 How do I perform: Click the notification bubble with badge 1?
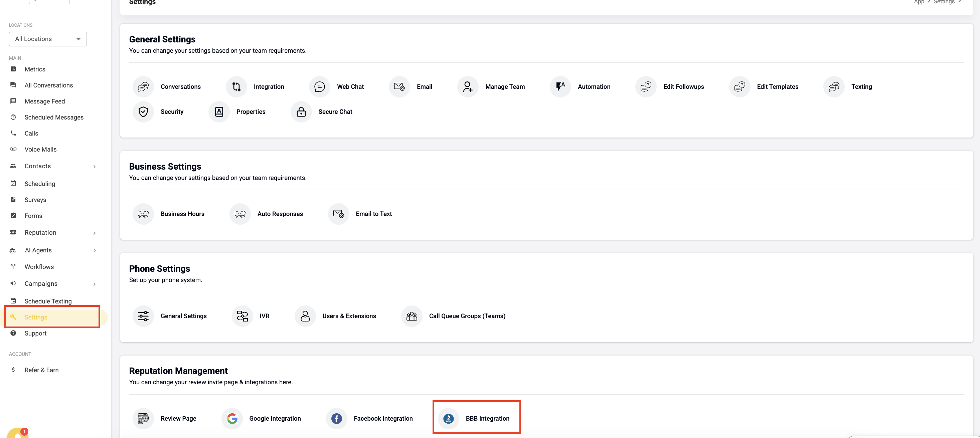pos(17,433)
